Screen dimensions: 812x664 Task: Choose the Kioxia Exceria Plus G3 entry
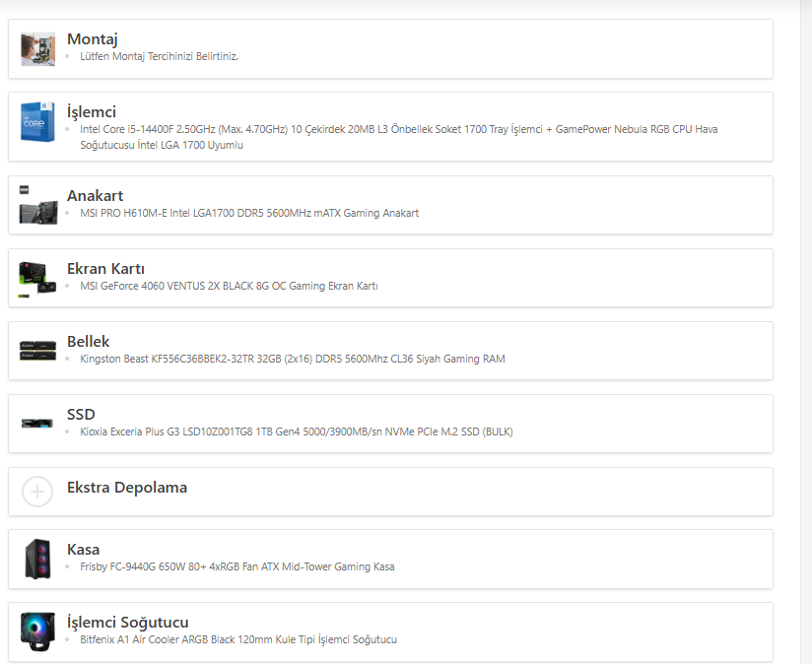[x=296, y=432]
